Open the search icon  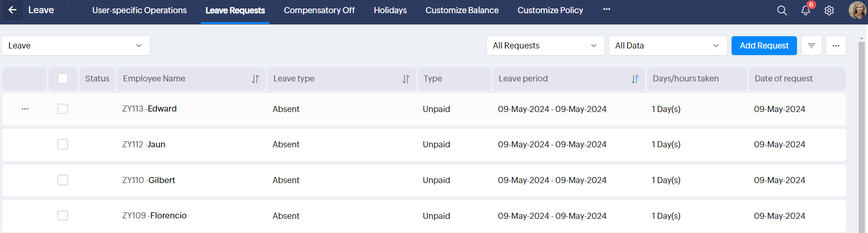tap(782, 10)
